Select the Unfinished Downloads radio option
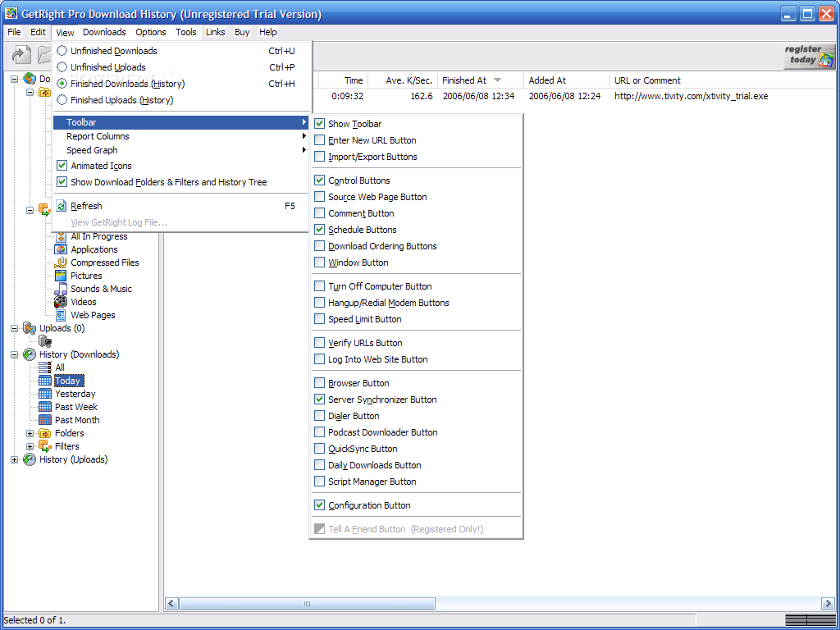Screen dimensions: 840x630 pyautogui.click(x=62, y=51)
